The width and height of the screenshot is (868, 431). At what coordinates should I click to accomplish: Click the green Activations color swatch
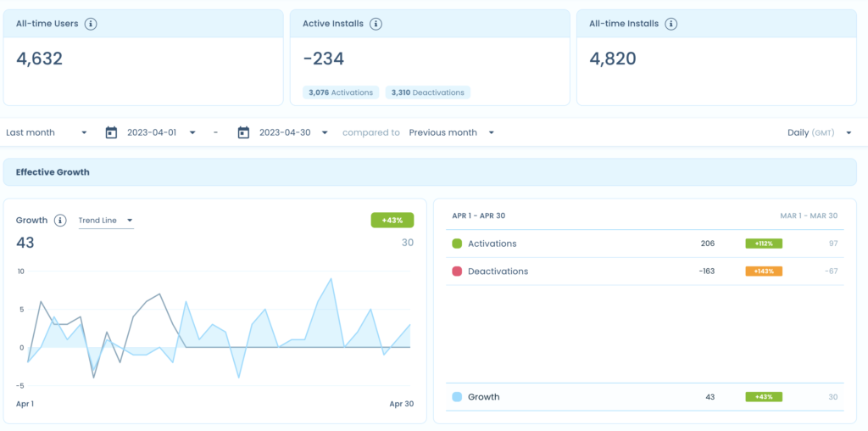457,243
